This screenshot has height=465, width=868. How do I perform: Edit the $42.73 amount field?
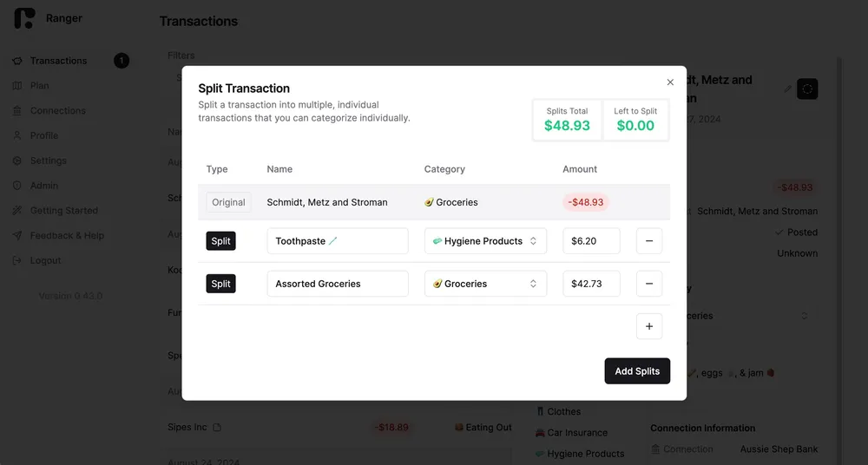point(591,284)
